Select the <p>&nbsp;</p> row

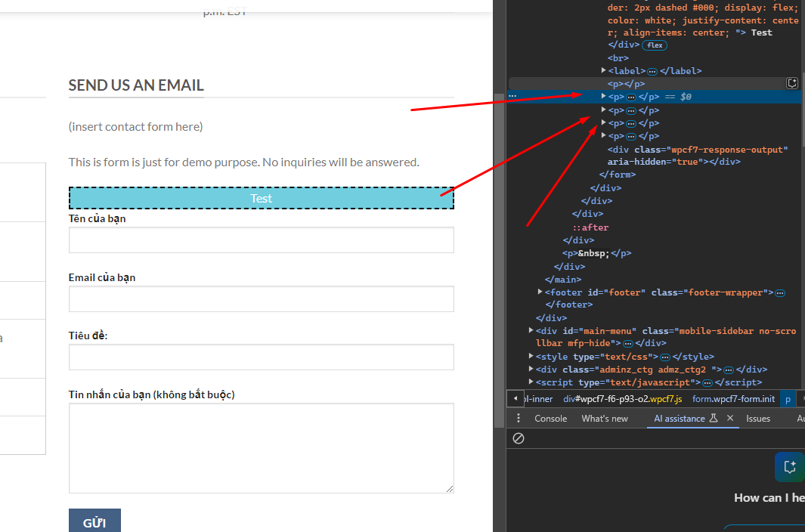[596, 253]
